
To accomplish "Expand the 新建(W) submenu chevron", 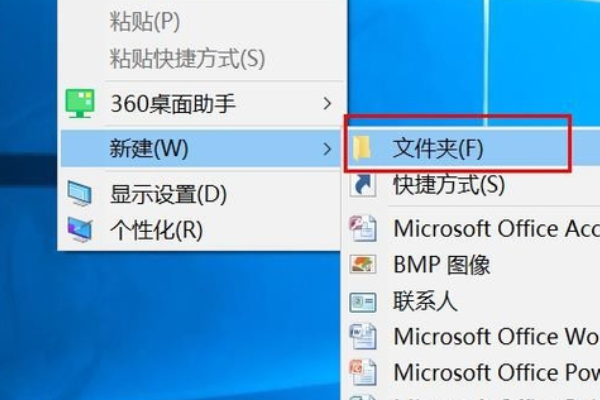I will (327, 149).
